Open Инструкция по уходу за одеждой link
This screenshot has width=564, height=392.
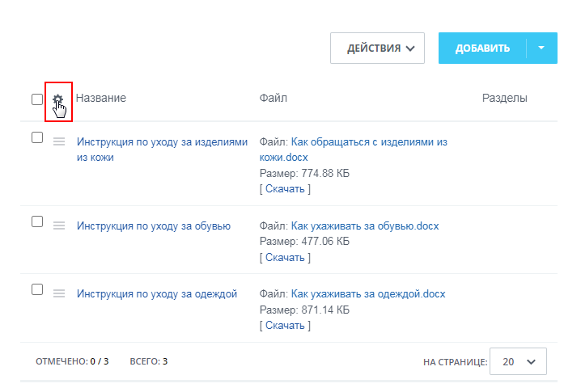pos(157,294)
